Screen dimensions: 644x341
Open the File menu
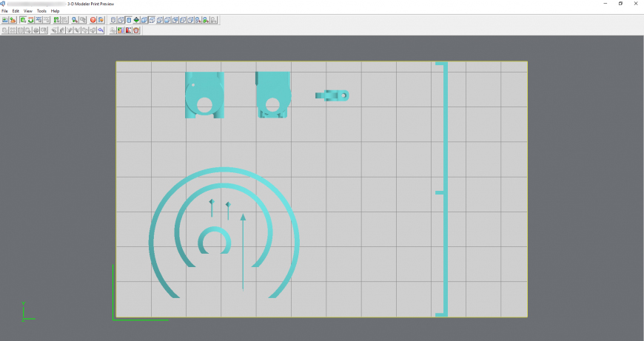tap(4, 11)
